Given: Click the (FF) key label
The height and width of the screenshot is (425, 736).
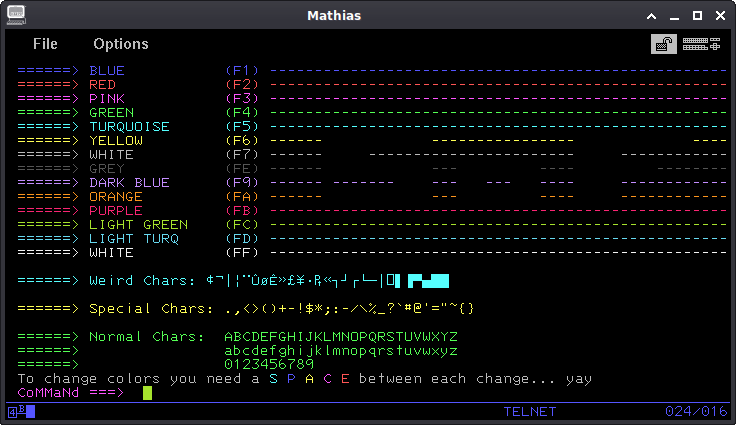Looking at the screenshot, I should click(x=242, y=253).
